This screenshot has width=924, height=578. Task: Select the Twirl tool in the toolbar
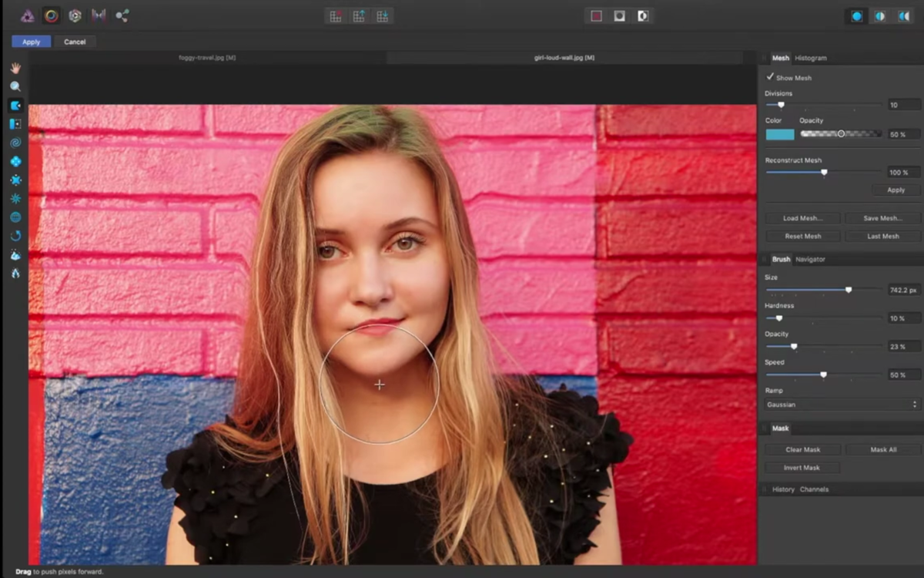[x=15, y=143]
